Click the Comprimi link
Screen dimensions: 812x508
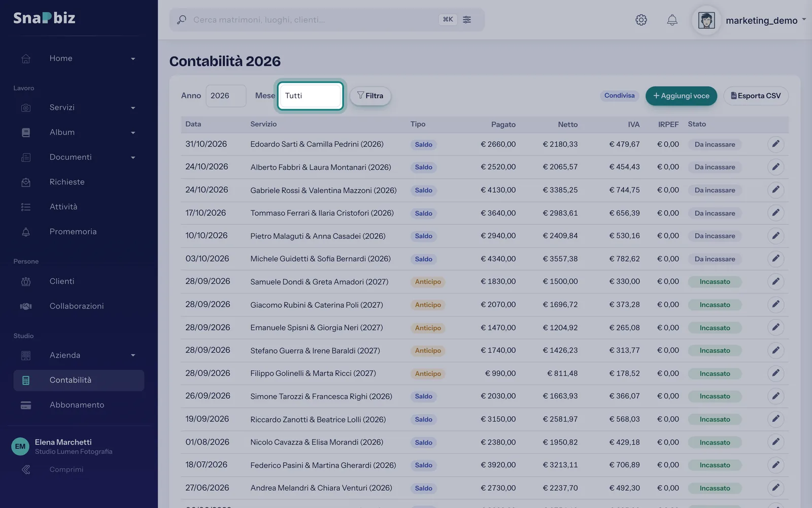66,469
